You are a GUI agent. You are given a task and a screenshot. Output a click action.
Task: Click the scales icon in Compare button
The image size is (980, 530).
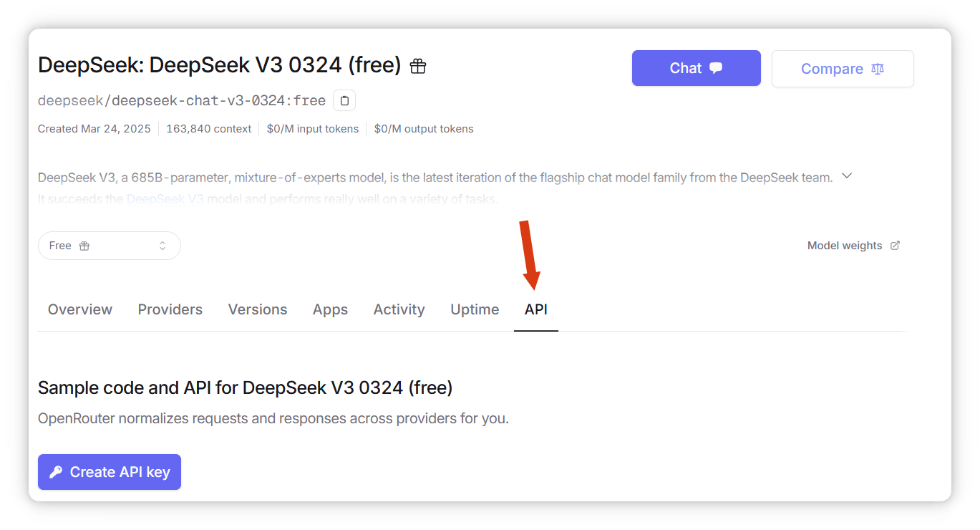[x=878, y=69]
